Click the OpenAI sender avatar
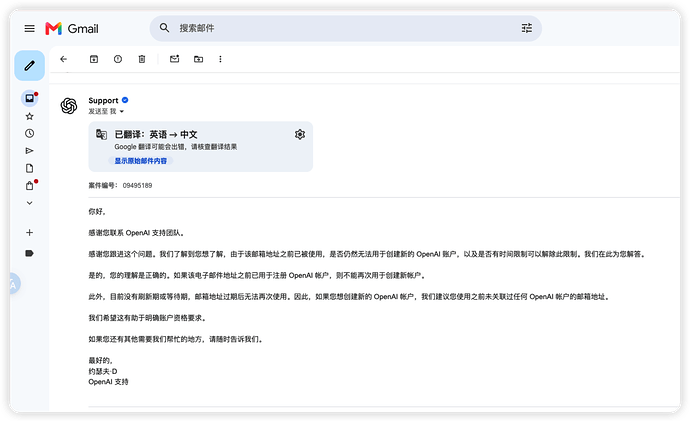 click(69, 106)
